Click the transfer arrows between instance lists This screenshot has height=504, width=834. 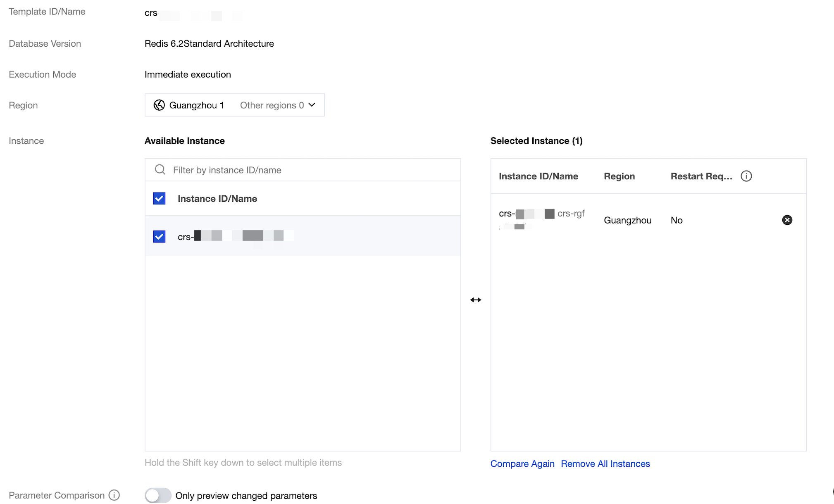(x=476, y=300)
